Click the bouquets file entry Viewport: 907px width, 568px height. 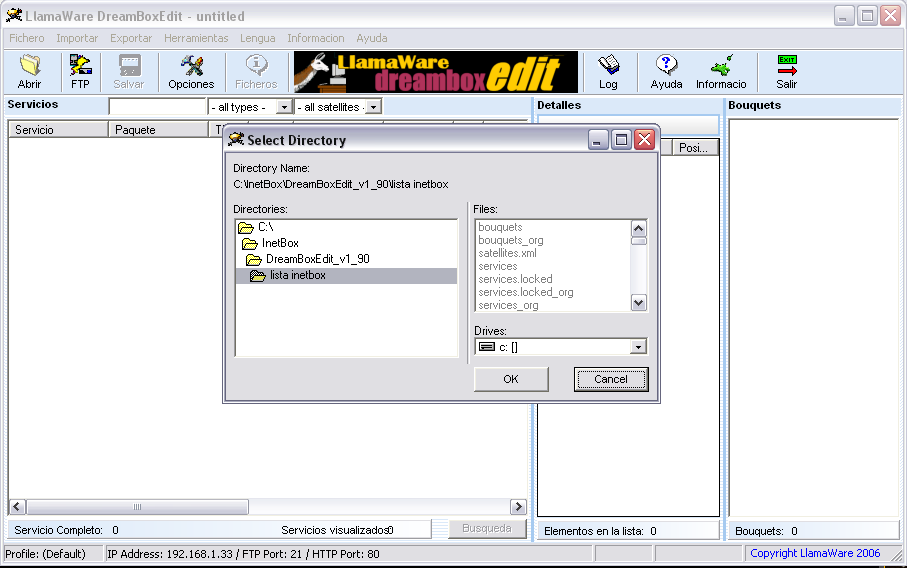pyautogui.click(x=500, y=227)
